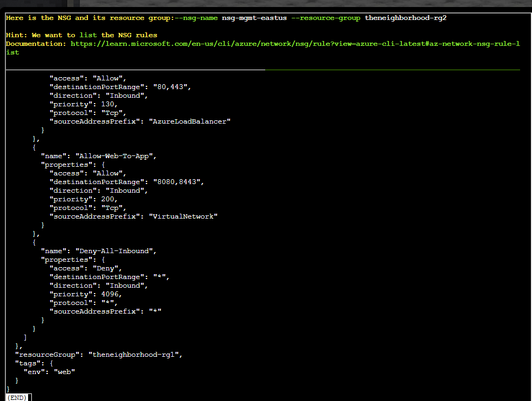
Task: Click the "80,443" destination port value
Action: point(170,87)
